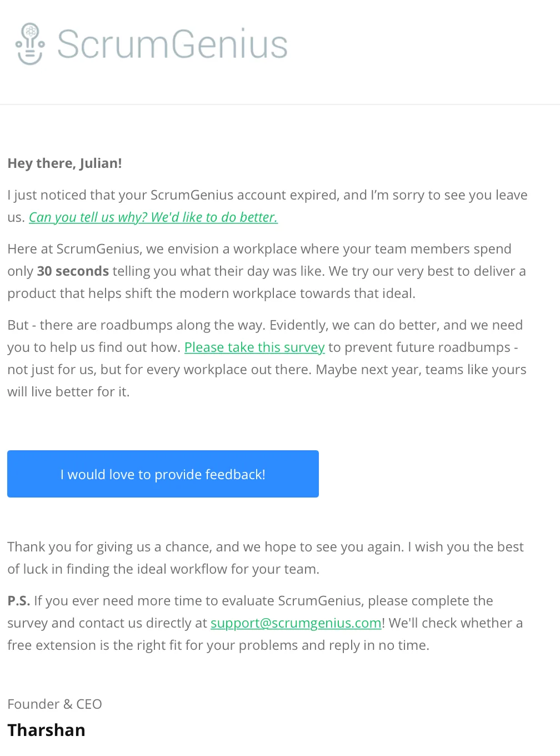
Task: Click the ScrumGenius lightbulb logo icon
Action: pos(30,44)
